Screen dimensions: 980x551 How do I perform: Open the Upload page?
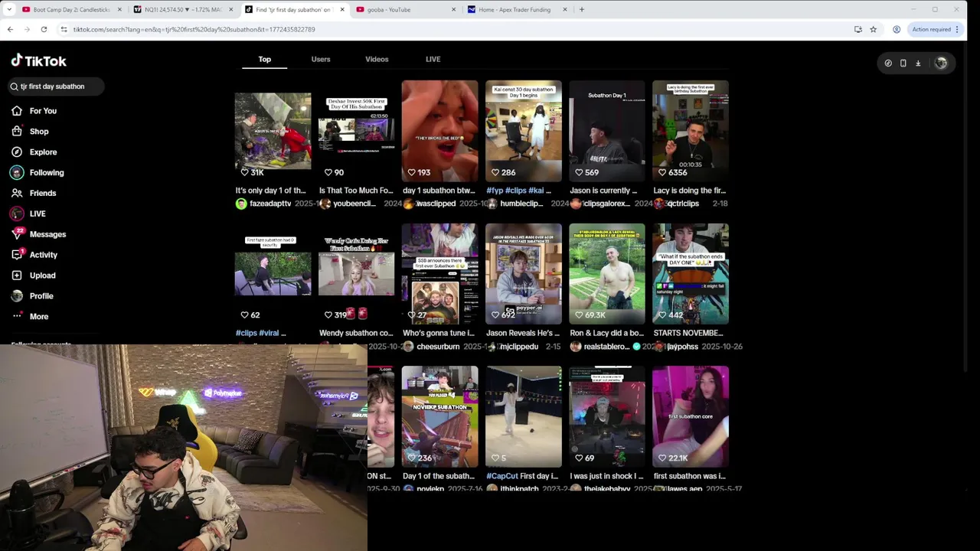tap(42, 275)
